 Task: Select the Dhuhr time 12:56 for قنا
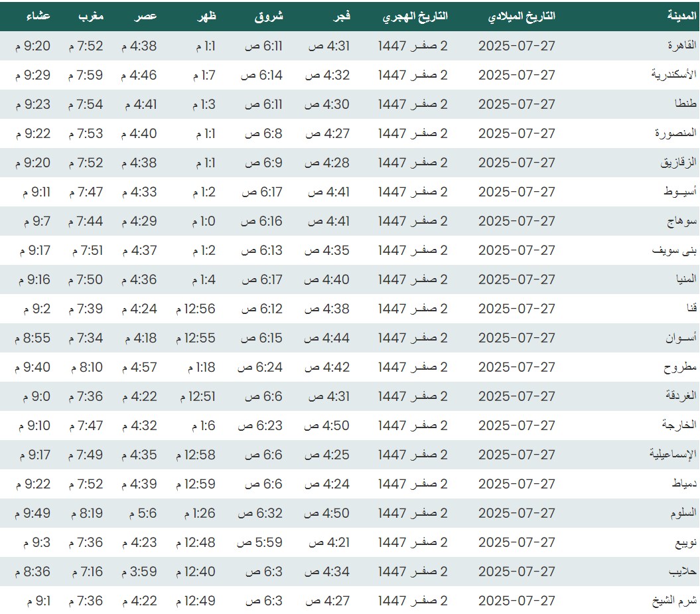pyautogui.click(x=196, y=309)
